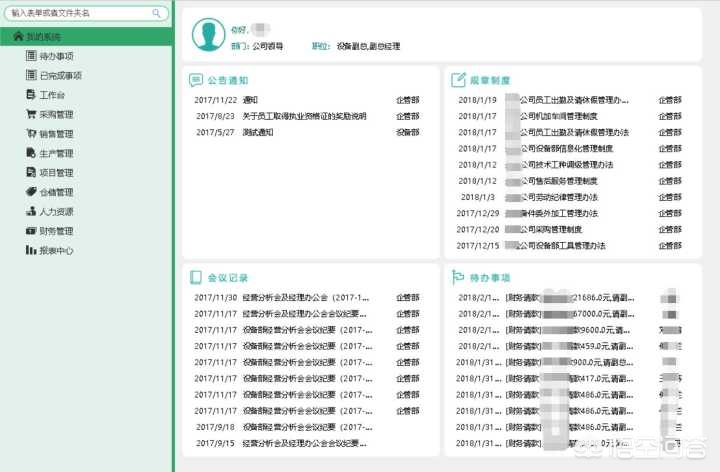Select the home item 我的系统 in sidebar

86,36
